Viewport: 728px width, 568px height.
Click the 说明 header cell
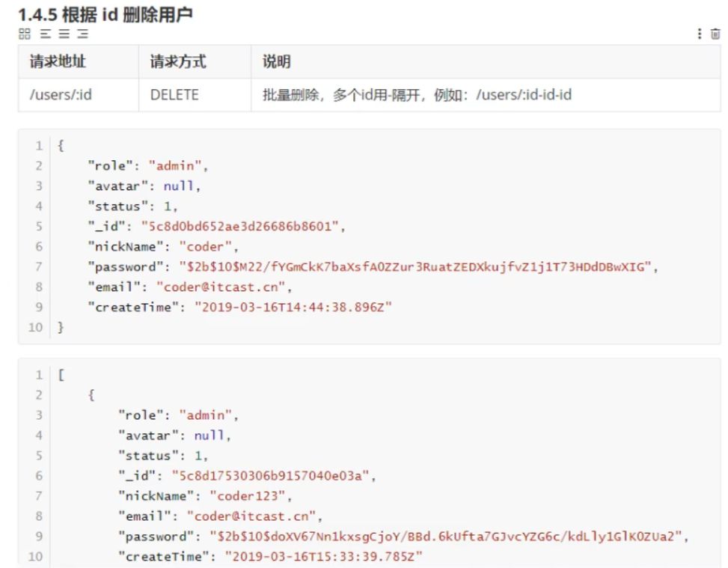pyautogui.click(x=277, y=62)
